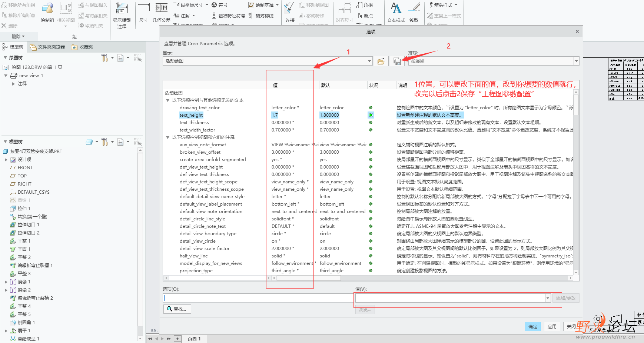Collapse 以下选项控制与其他选项无关的文本 group
The image size is (644, 343).
167,100
